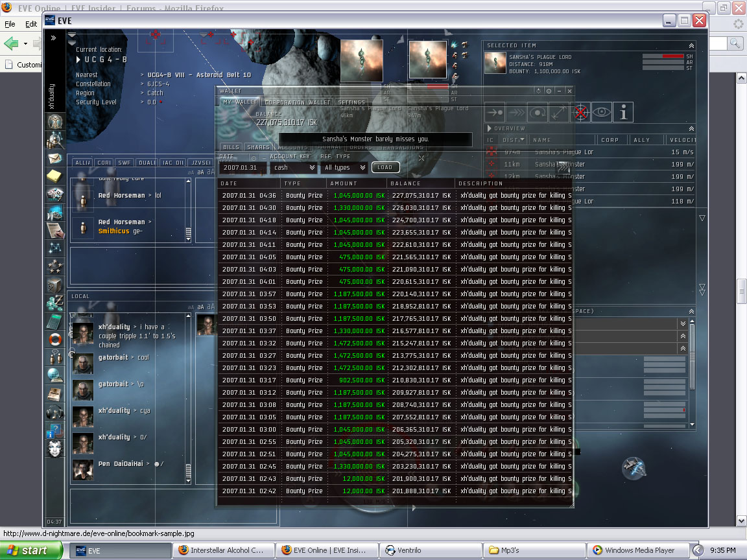Click Pen DaiDaiHai portrait in local

(x=83, y=470)
